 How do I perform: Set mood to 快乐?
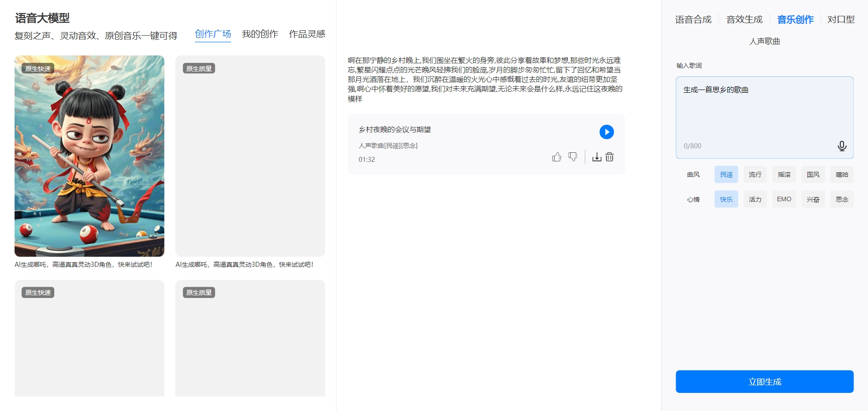726,199
